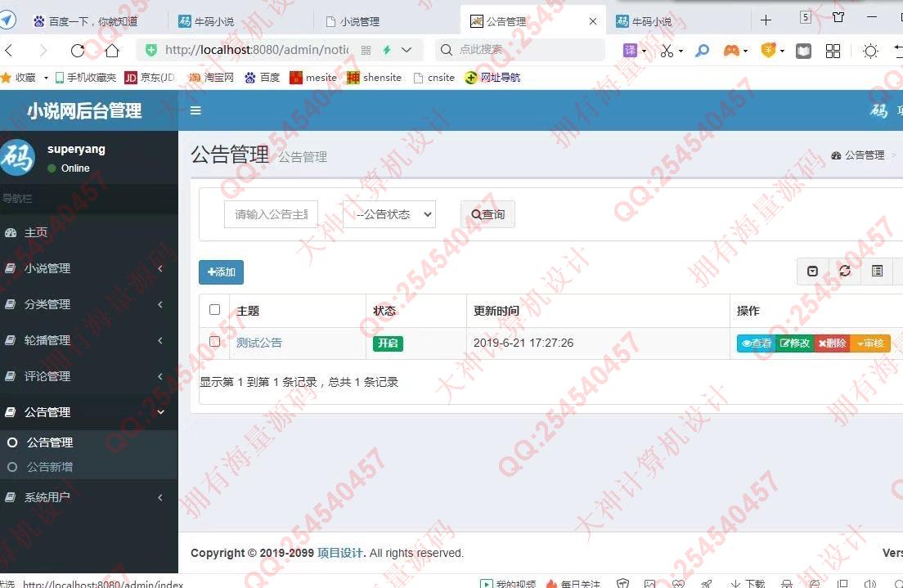Click the superyang user avatar
Viewport: 903px width, 588px height.
17,157
